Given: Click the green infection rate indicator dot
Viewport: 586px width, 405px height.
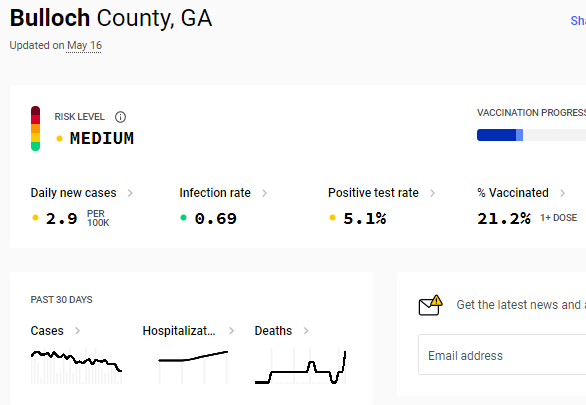Looking at the screenshot, I should pyautogui.click(x=183, y=217).
